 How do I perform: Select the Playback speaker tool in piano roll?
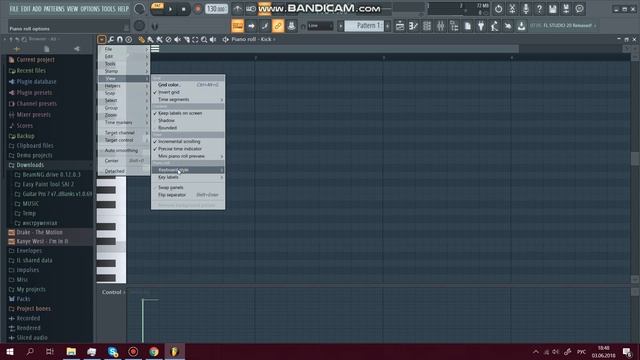point(213,40)
